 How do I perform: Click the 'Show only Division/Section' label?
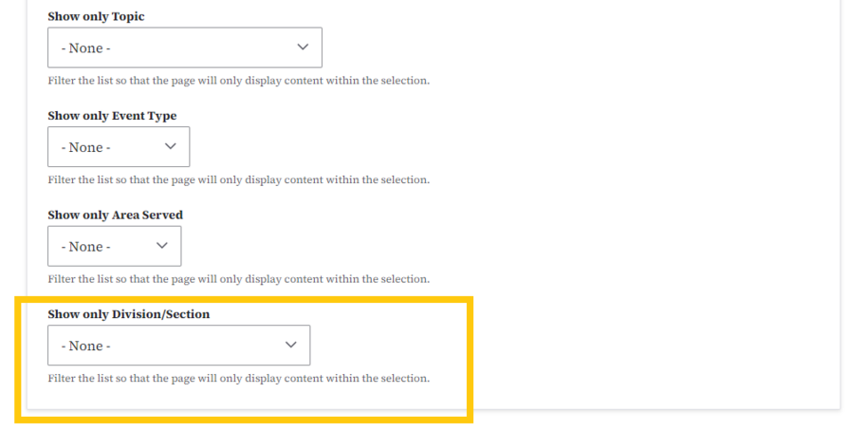(128, 314)
